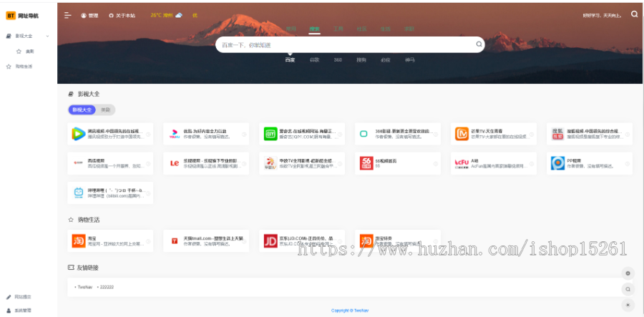
Task: Open the PP视频 card icon
Action: click(x=557, y=163)
